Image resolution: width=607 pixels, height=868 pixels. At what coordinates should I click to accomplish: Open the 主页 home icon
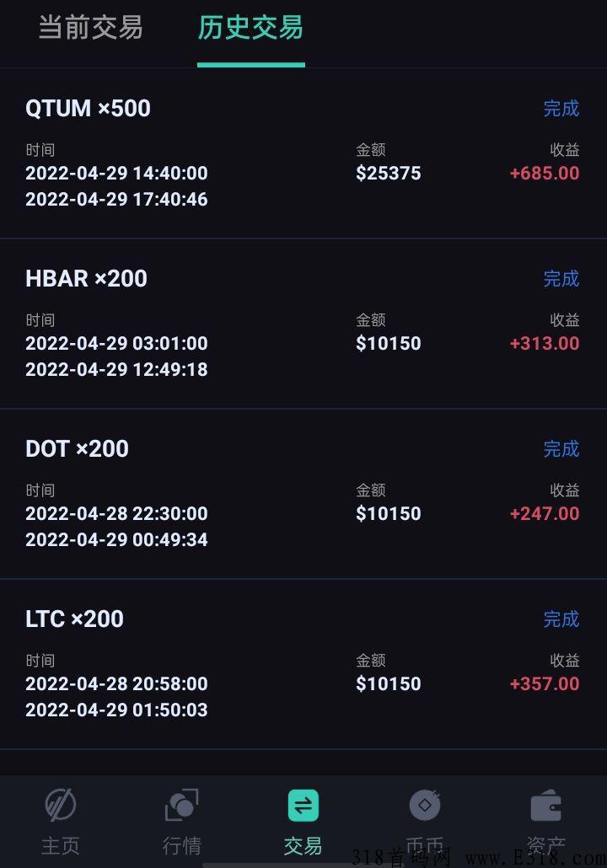click(x=61, y=805)
